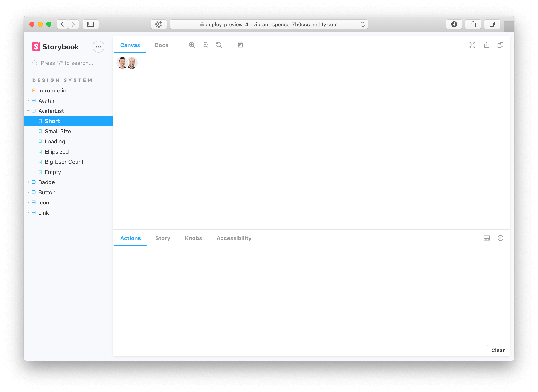Click the zoom in icon
538x392 pixels.
click(x=192, y=45)
